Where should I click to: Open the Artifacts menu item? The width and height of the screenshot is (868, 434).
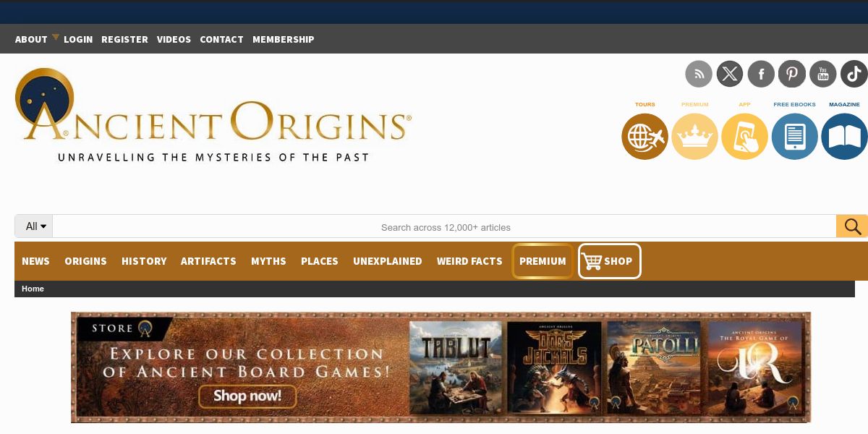(x=208, y=261)
